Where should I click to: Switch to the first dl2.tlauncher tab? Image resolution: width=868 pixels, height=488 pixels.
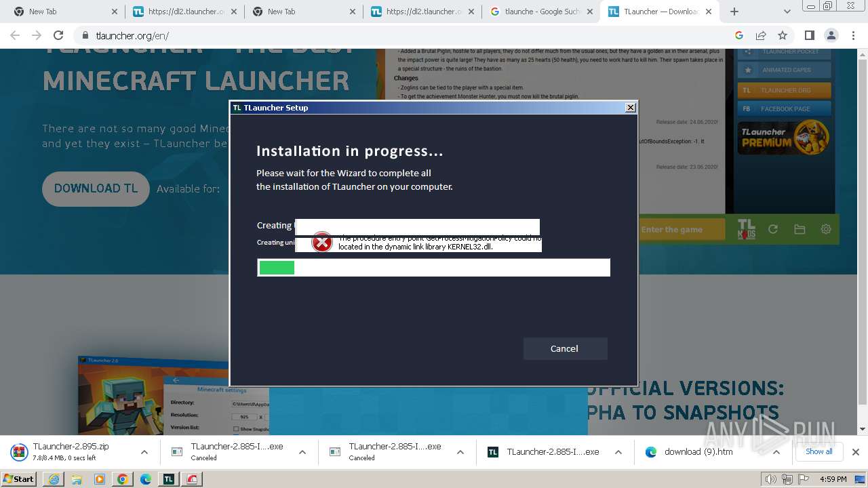(x=183, y=12)
